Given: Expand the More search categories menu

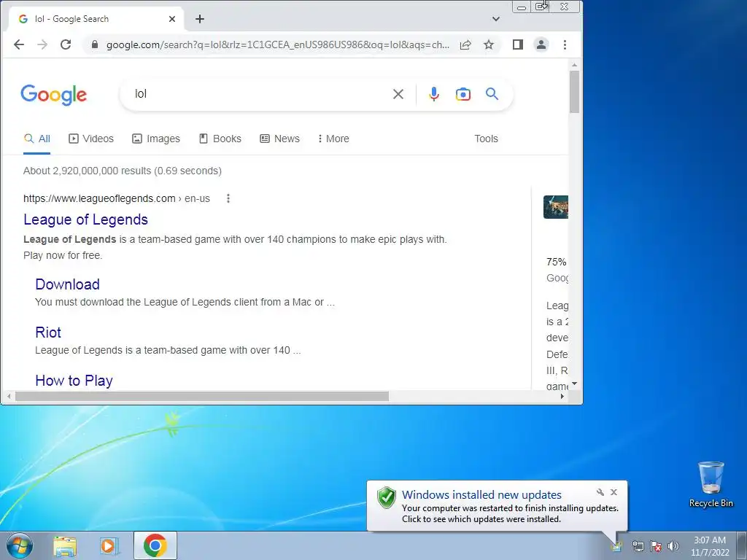Looking at the screenshot, I should point(333,139).
